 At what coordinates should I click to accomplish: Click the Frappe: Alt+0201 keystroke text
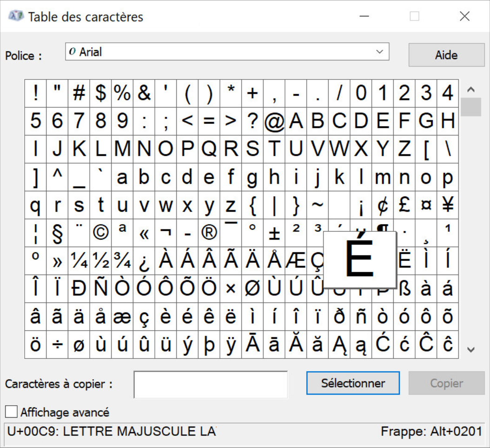(431, 431)
